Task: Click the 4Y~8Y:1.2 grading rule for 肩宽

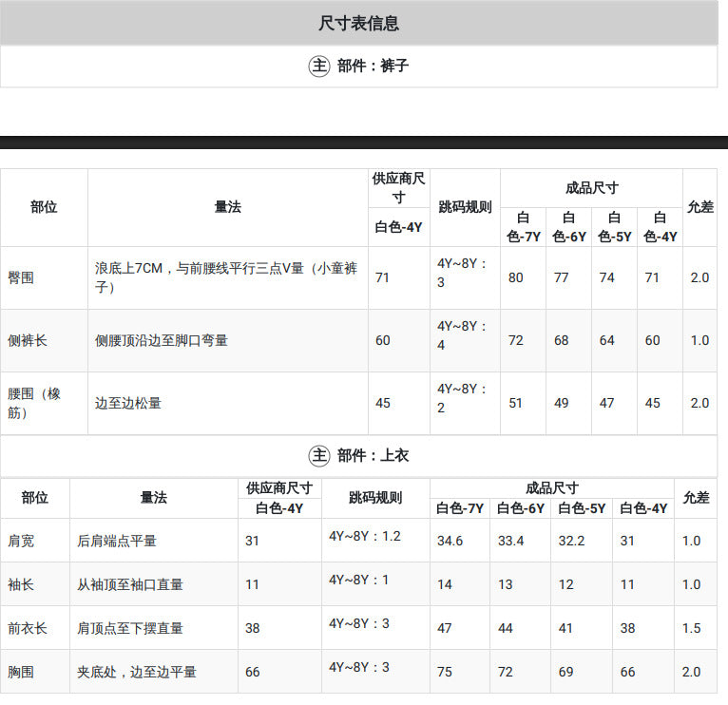Action: [364, 536]
